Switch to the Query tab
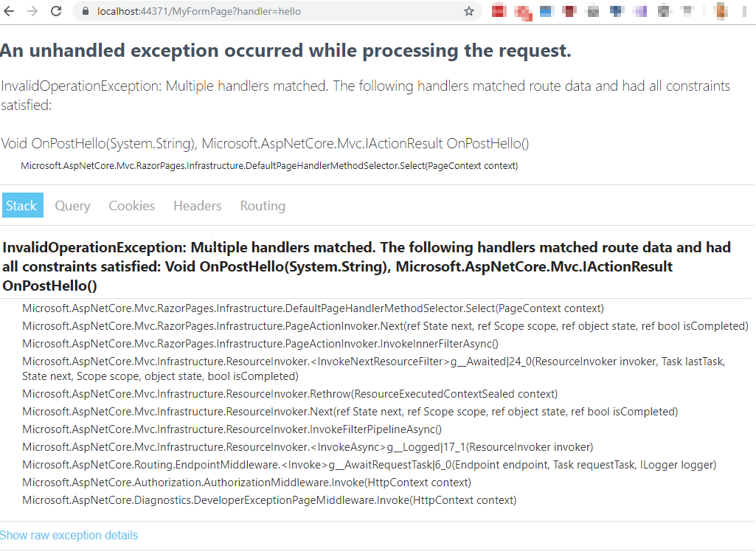 tap(72, 205)
